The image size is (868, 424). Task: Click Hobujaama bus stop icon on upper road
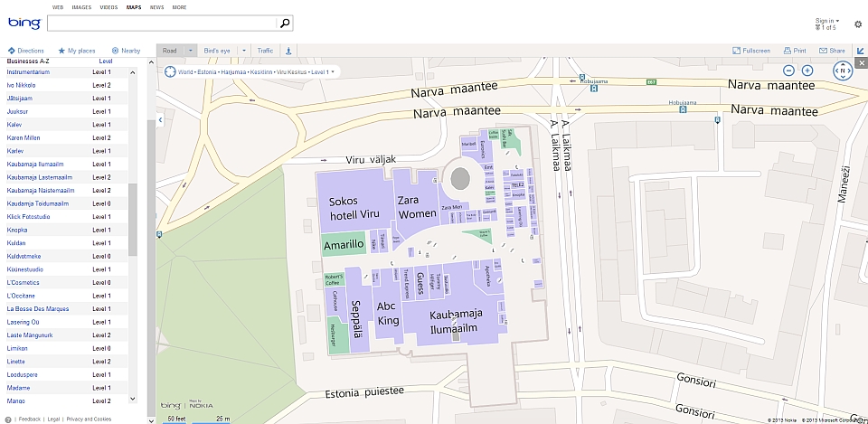pyautogui.click(x=594, y=88)
